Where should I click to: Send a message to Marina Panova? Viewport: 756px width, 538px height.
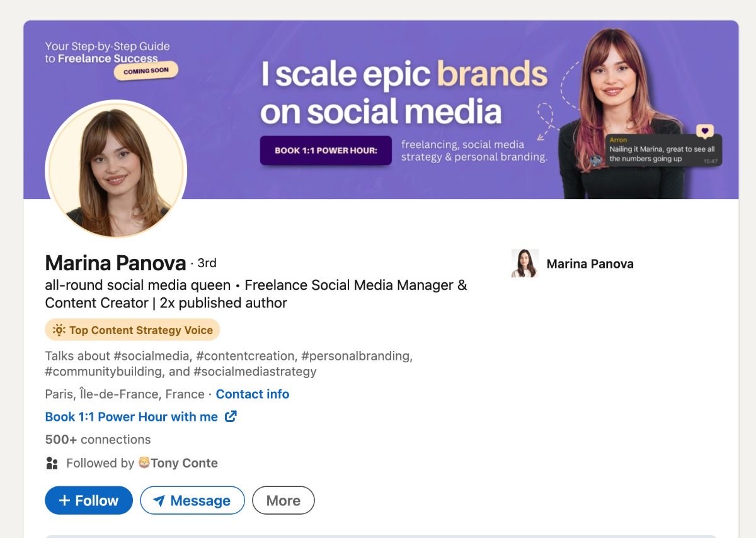(192, 501)
